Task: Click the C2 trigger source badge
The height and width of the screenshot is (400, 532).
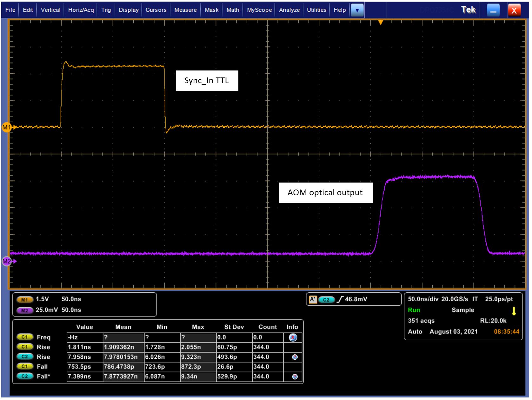Action: [326, 299]
